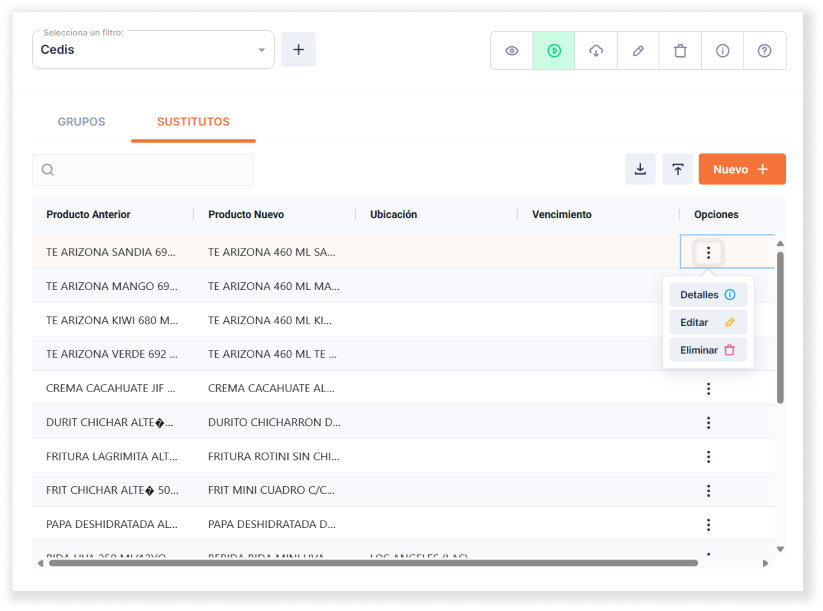This screenshot has width=823, height=611.
Task: Select cell TE ARIZONA VERDE 692 ...
Action: click(x=112, y=354)
